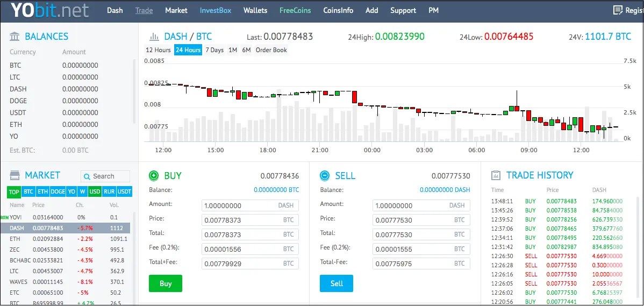The height and width of the screenshot is (306, 644).
Task: Select the 6M chart range
Action: point(246,50)
